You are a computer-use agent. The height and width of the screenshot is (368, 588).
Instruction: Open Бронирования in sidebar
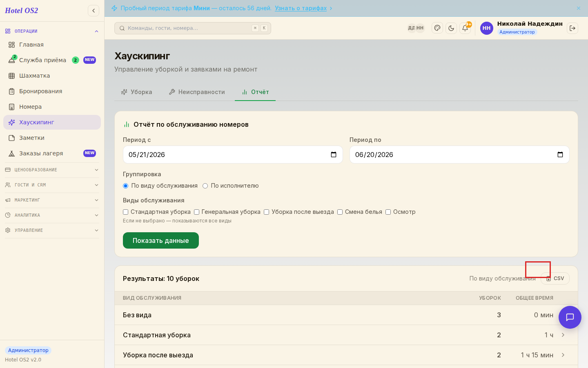click(x=52, y=91)
